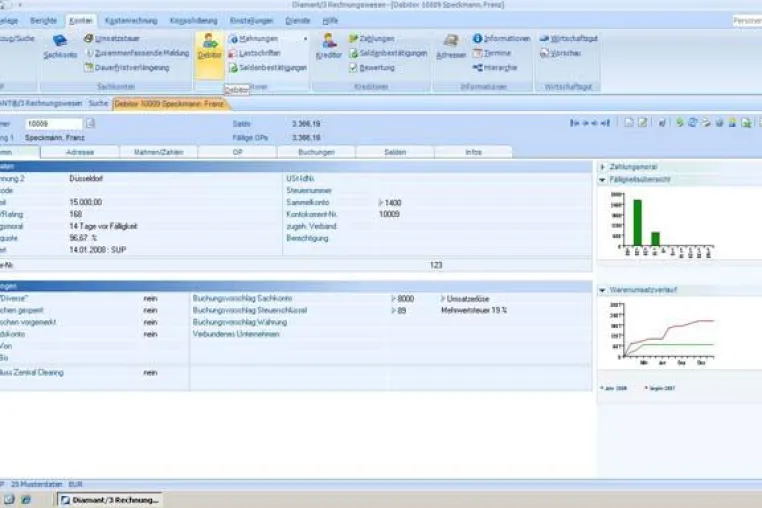Viewport: 762px width, 508px height.
Task: Switch to the Buchungen tab
Action: 316,152
